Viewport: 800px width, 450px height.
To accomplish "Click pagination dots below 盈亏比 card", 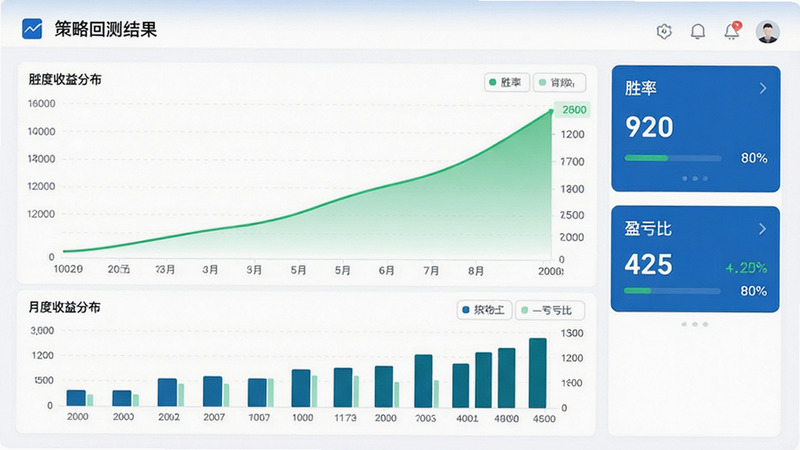I will tap(695, 324).
